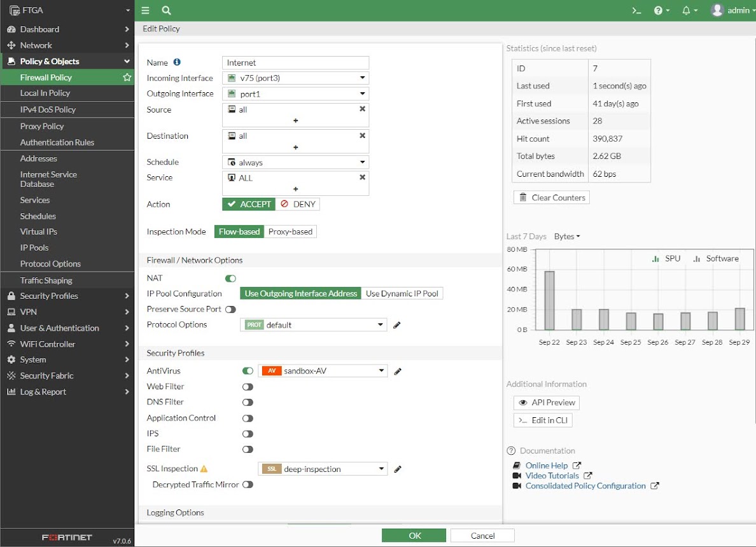Expand the Schedule always dropdown

[x=295, y=162]
